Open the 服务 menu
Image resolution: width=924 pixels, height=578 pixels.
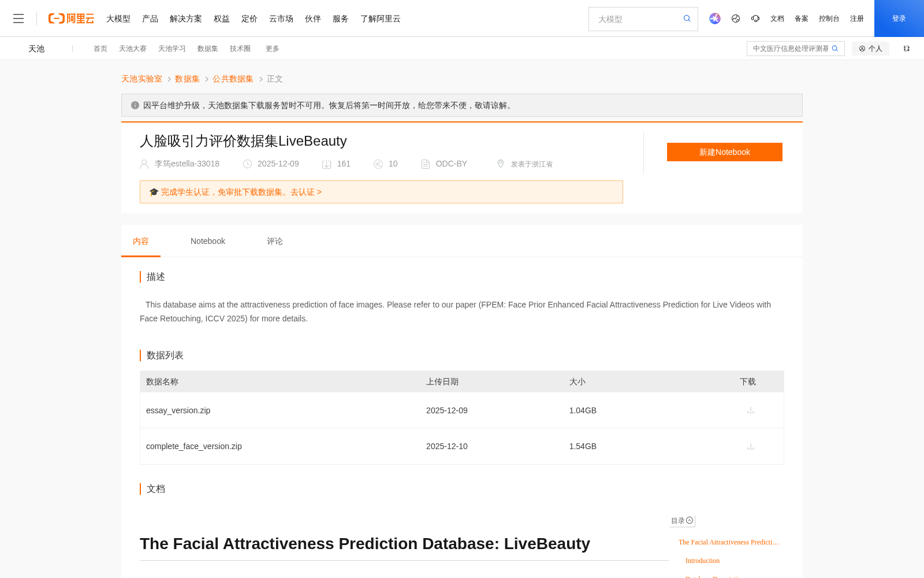pyautogui.click(x=341, y=18)
